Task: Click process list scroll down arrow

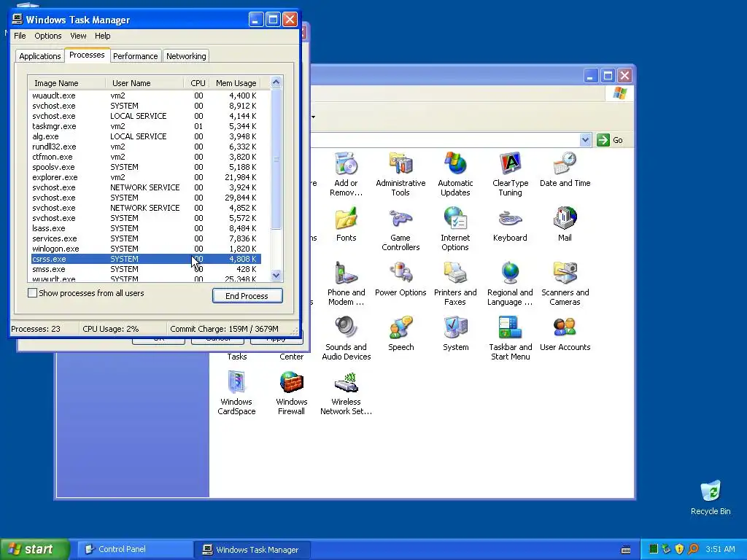Action: 276,275
